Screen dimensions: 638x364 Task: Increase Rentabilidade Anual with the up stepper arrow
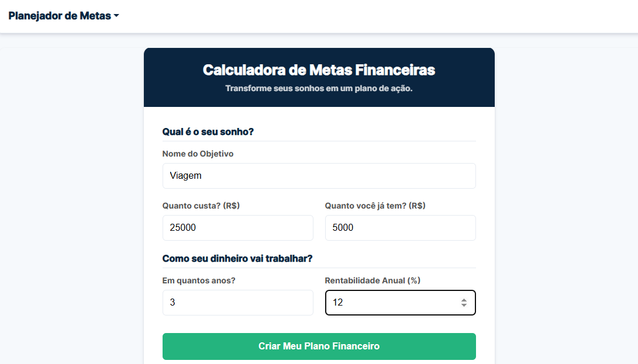464,300
